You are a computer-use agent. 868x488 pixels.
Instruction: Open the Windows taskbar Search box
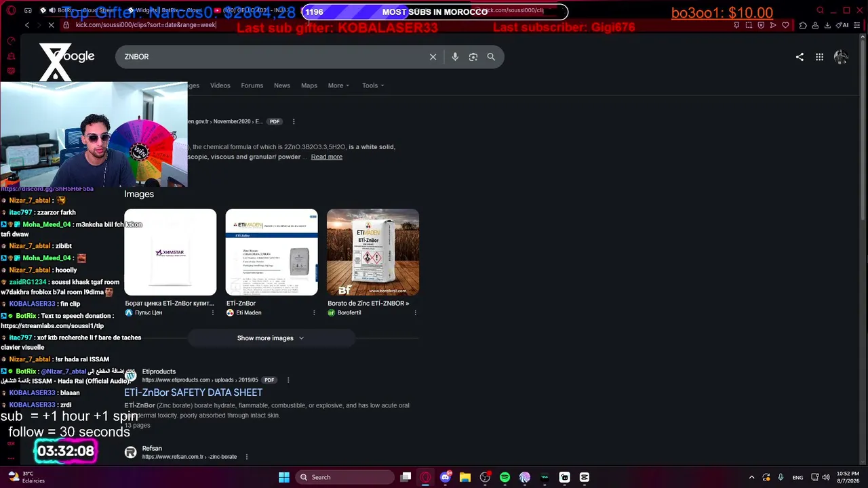click(344, 477)
